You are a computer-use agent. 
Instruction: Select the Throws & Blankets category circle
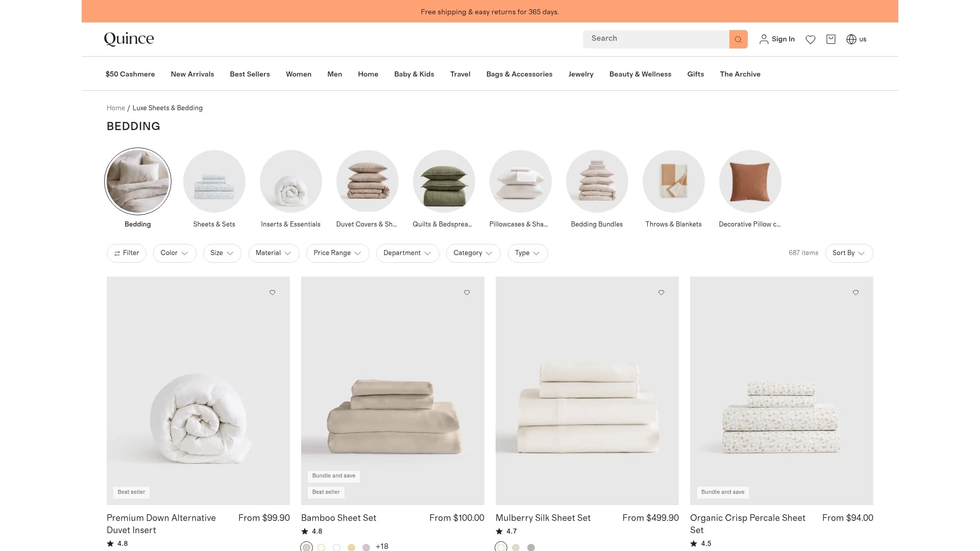tap(674, 181)
